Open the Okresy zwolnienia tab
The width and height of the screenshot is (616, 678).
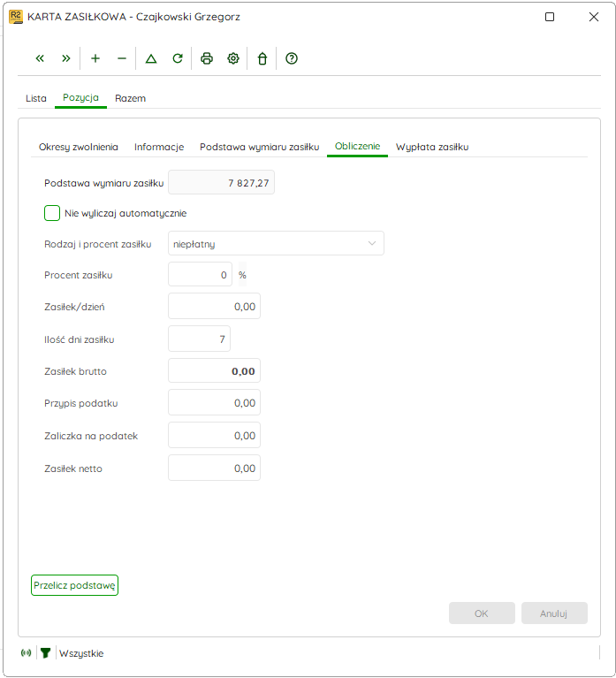pos(79,147)
